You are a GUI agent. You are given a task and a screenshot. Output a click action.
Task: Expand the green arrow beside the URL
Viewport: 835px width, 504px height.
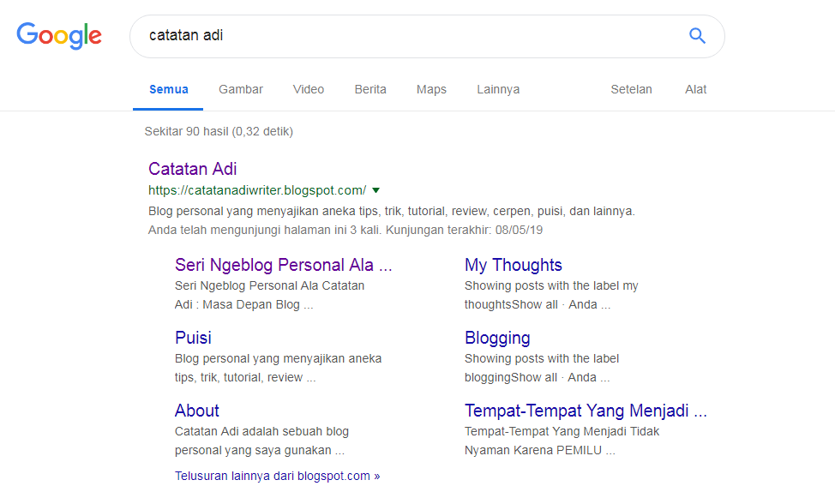click(x=376, y=190)
